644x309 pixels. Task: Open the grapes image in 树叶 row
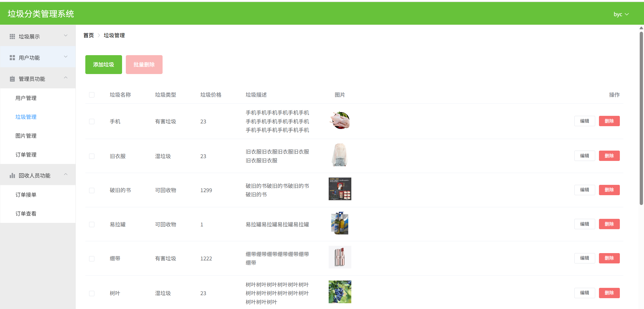(340, 292)
